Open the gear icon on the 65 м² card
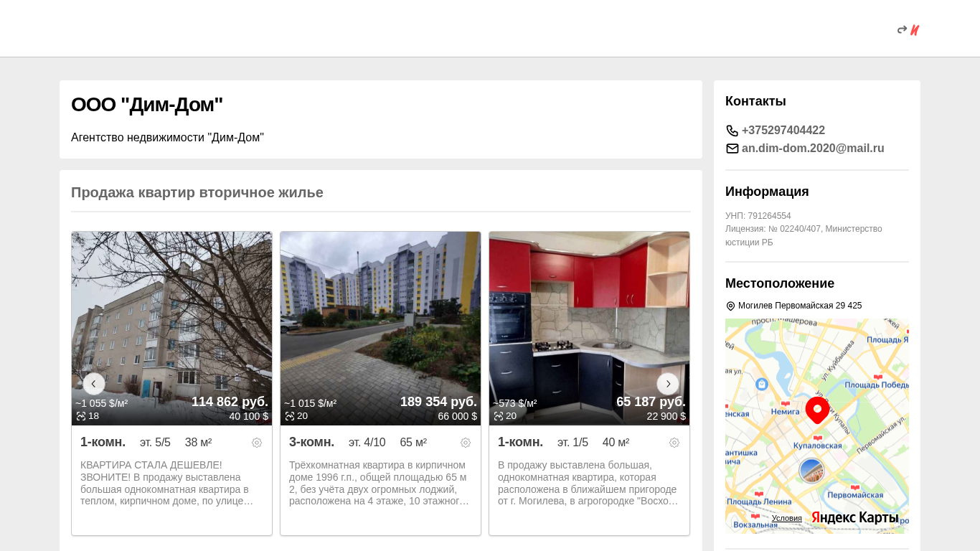This screenshot has height=551, width=980. pos(466,443)
